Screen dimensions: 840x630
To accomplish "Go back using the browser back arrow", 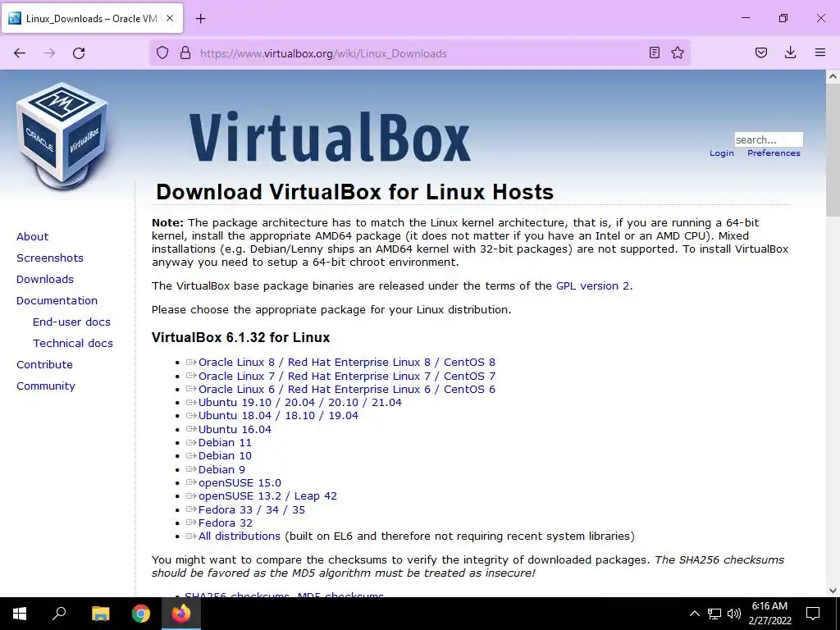I will (20, 53).
